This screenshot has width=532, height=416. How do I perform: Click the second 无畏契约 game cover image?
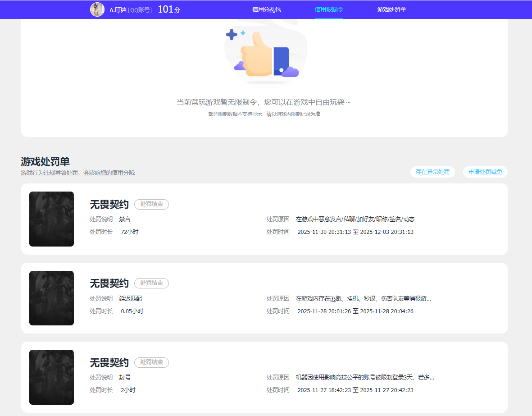coord(51,298)
